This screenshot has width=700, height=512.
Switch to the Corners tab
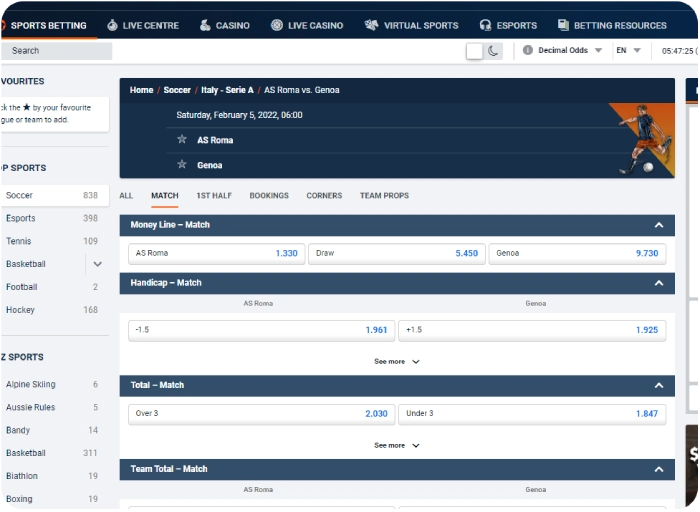pyautogui.click(x=324, y=196)
